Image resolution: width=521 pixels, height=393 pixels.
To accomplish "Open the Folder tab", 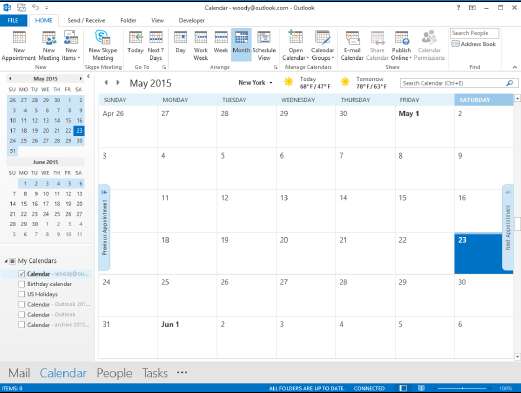I will coord(128,20).
